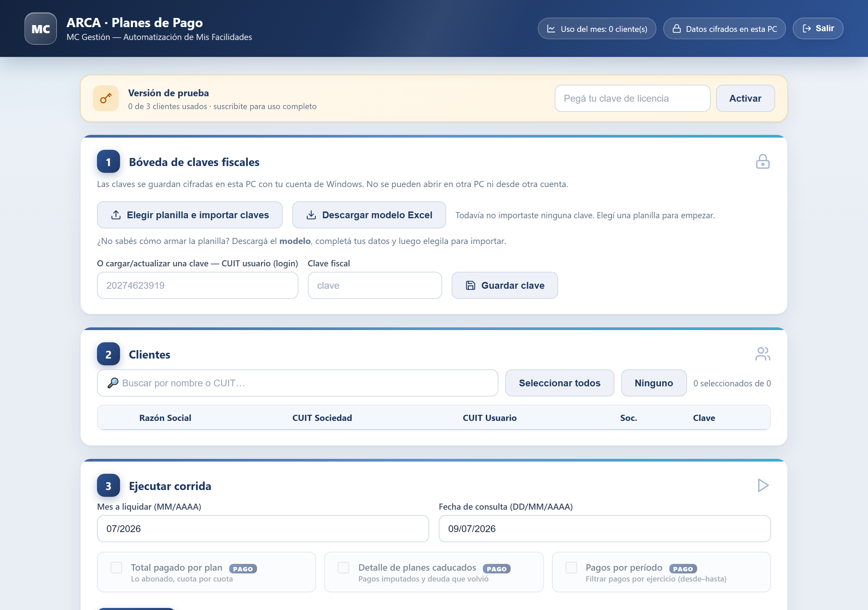Toggle Detalle de planes caducados checkbox

[x=343, y=568]
